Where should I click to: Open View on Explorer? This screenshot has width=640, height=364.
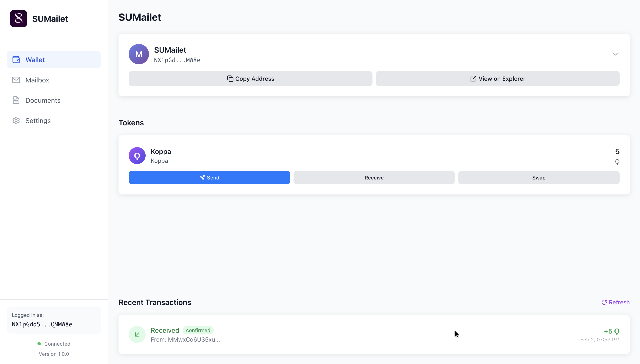[497, 79]
